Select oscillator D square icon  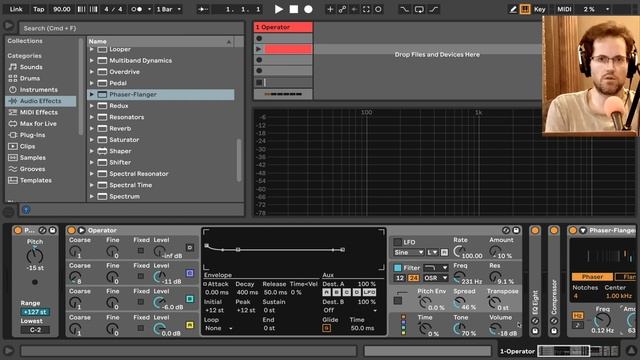(x=190, y=247)
